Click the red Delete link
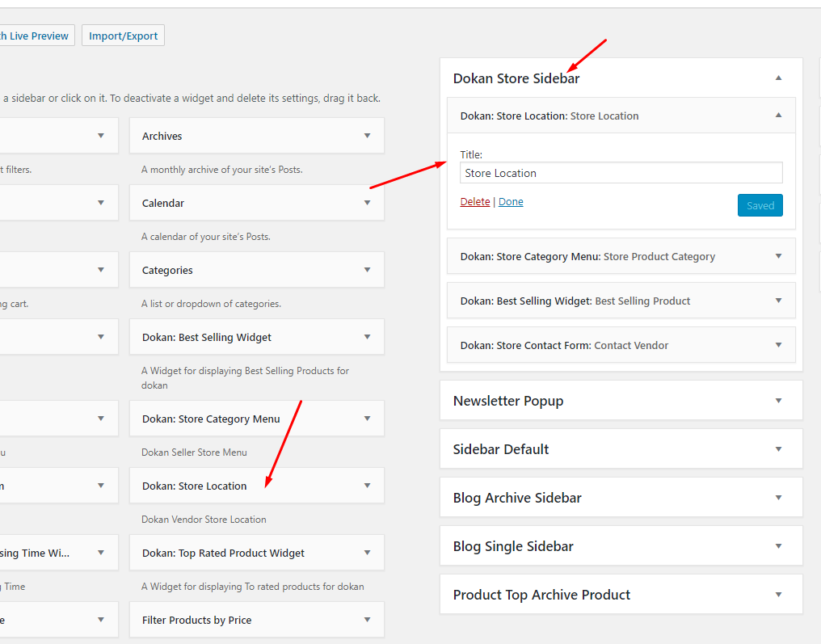 point(475,201)
